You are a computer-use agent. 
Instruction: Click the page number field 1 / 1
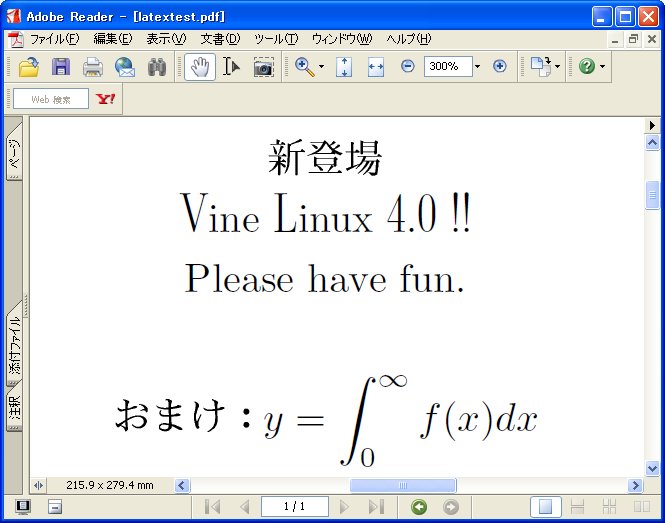[x=295, y=506]
